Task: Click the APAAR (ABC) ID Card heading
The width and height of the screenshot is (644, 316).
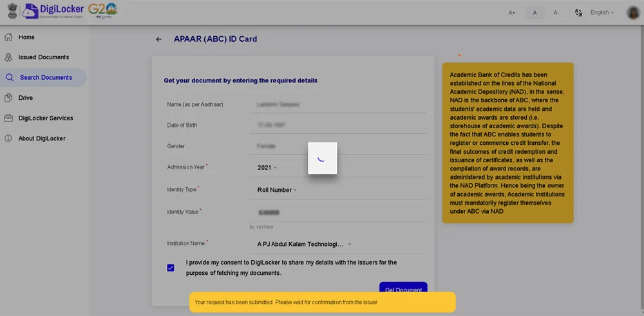Action: (x=215, y=39)
